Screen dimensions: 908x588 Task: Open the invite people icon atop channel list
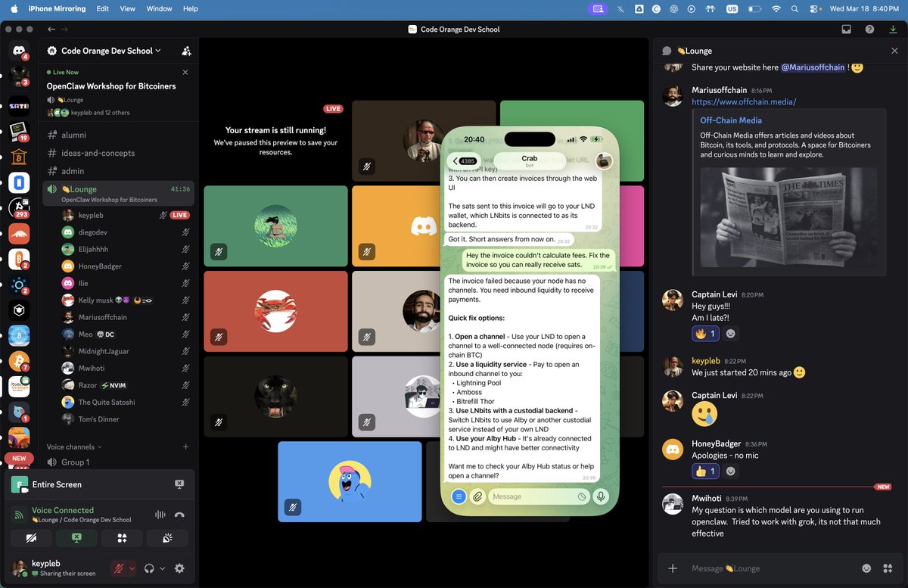coord(186,51)
